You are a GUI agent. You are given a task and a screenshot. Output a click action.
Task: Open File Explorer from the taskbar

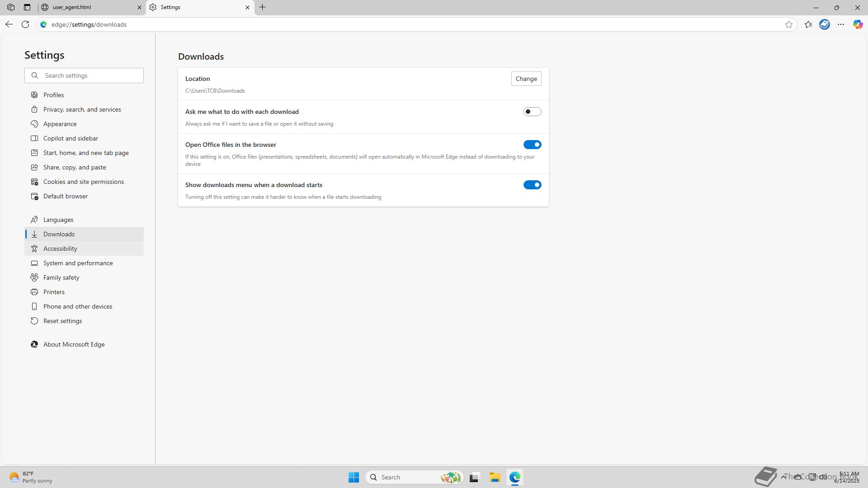(x=495, y=477)
